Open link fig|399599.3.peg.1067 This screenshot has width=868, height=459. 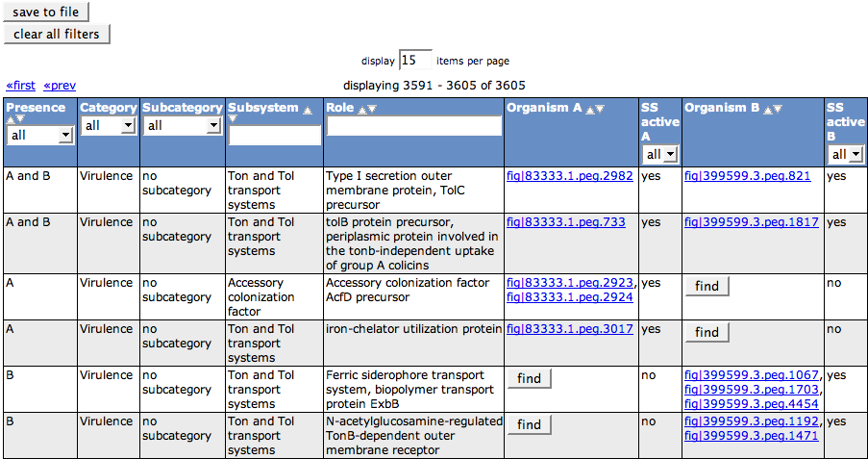click(752, 375)
